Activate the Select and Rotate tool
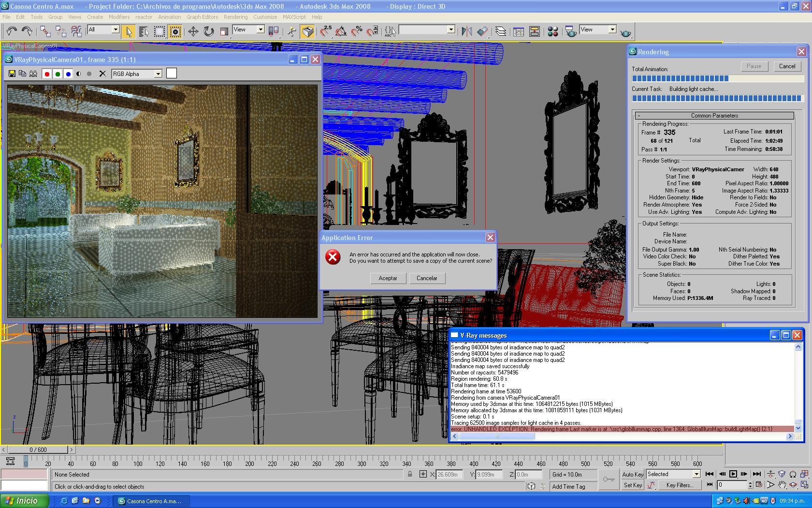Viewport: 812px width, 508px height. [208, 31]
